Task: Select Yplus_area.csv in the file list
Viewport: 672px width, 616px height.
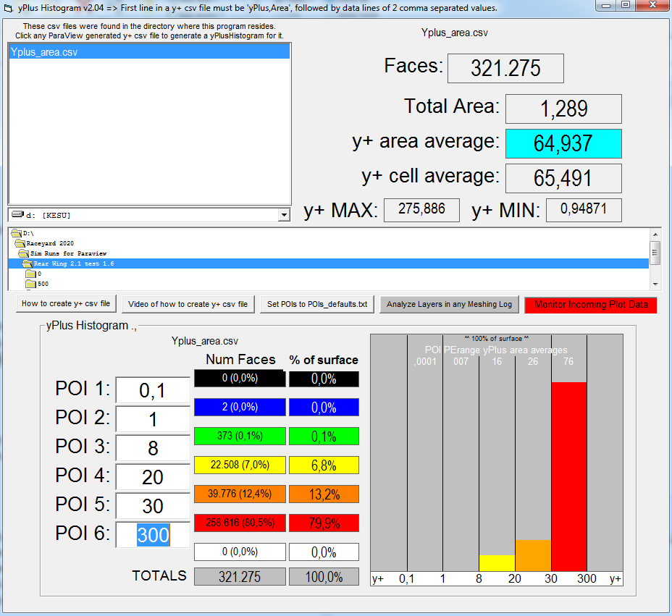Action: (x=43, y=52)
